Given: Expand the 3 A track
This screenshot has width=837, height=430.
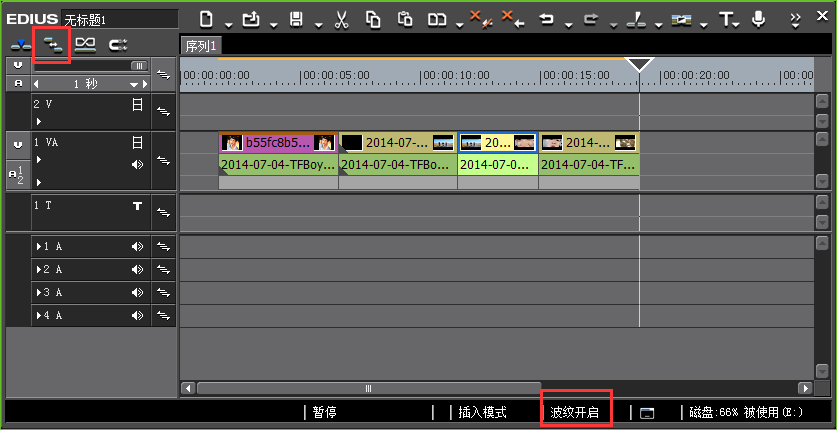Looking at the screenshot, I should (x=38, y=292).
